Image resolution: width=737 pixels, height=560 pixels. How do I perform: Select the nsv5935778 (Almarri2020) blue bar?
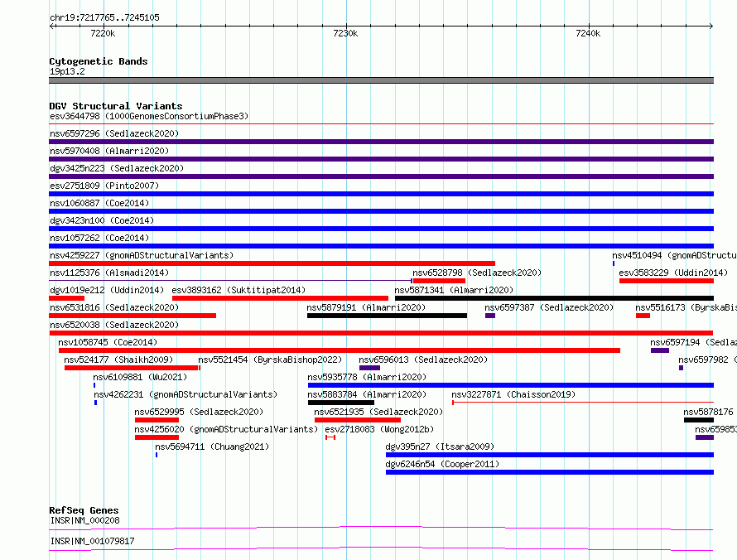[511, 385]
